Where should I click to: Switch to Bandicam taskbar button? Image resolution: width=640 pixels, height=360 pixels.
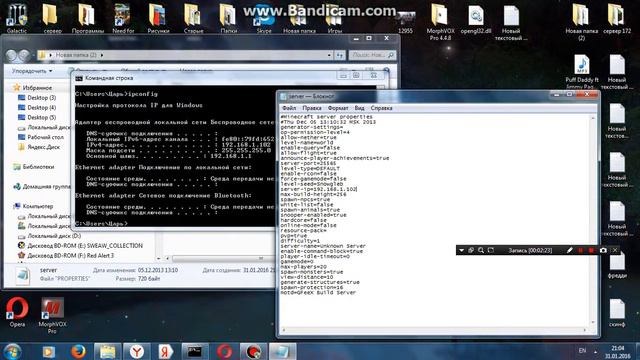coord(253,351)
